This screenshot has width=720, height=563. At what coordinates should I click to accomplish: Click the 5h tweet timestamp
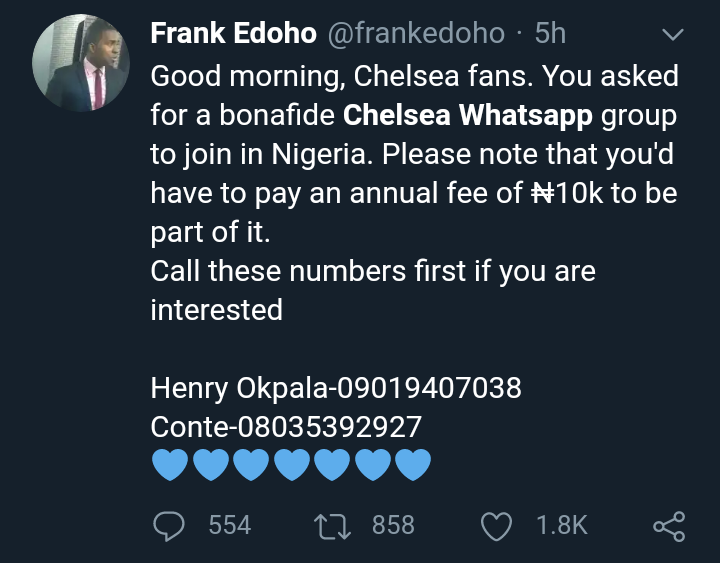point(551,33)
